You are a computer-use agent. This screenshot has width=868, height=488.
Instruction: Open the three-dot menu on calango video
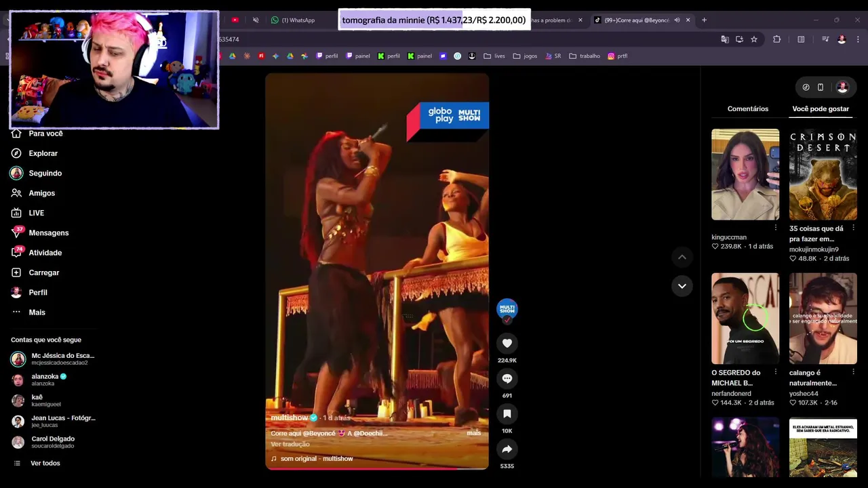pos(853,372)
